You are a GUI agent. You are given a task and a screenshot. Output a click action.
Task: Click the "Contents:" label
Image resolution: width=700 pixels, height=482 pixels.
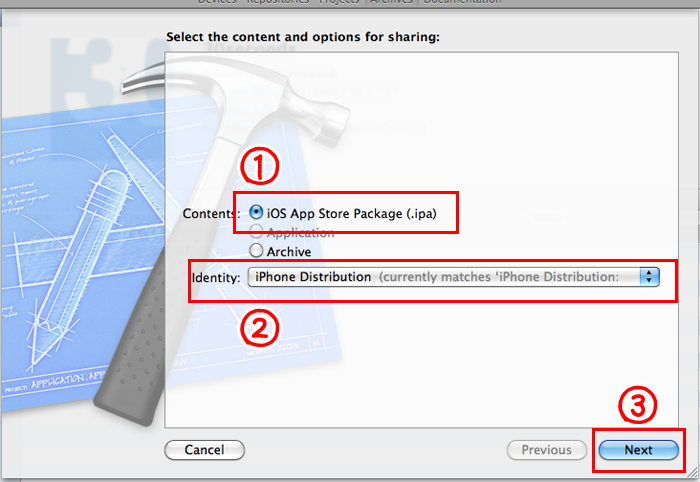pyautogui.click(x=208, y=213)
